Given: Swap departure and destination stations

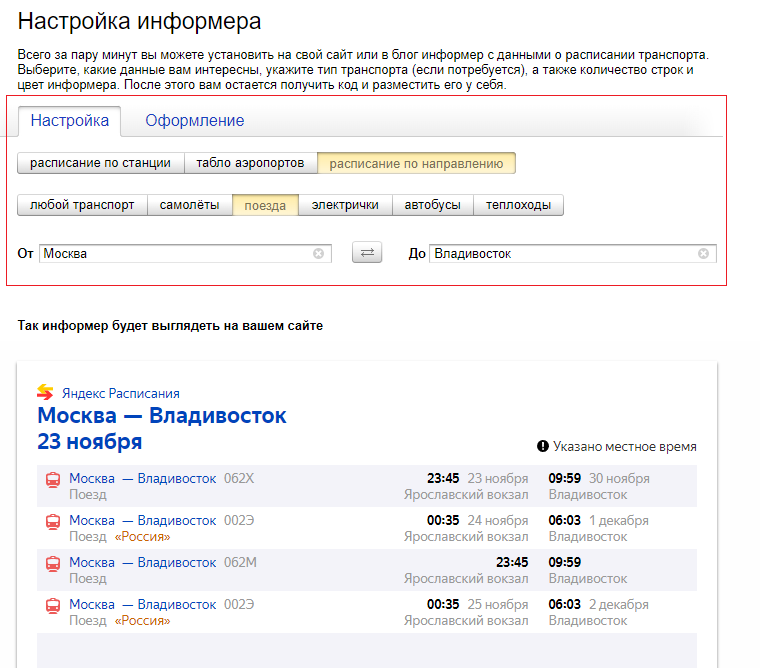Looking at the screenshot, I should tap(367, 253).
